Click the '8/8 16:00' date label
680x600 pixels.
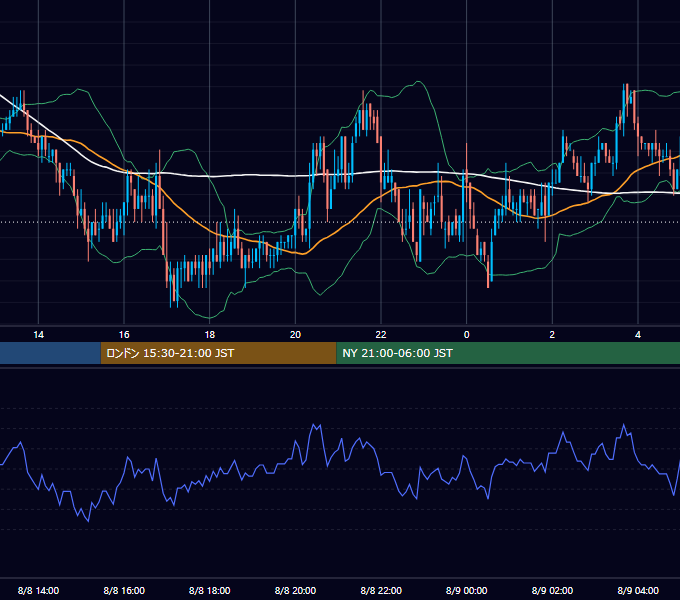[x=124, y=590]
